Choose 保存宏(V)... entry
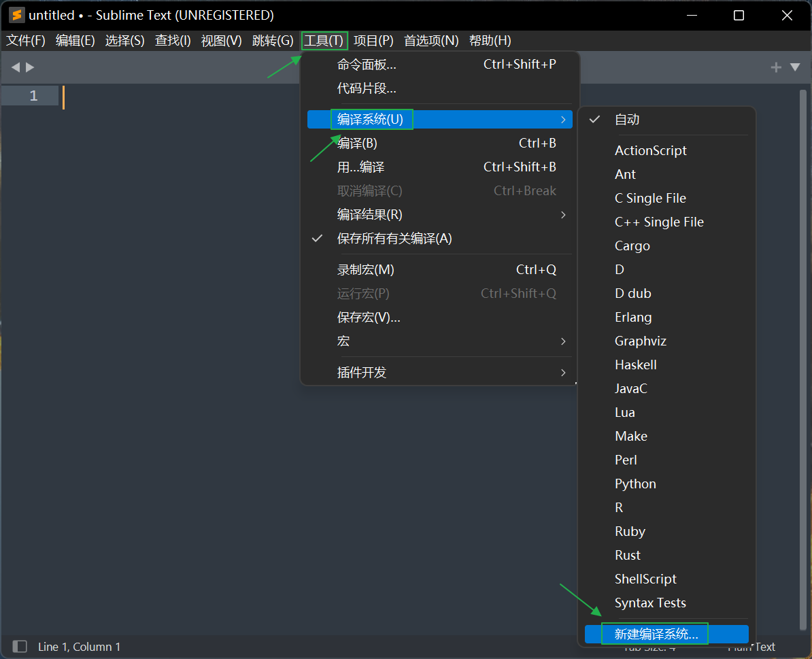 [439, 318]
